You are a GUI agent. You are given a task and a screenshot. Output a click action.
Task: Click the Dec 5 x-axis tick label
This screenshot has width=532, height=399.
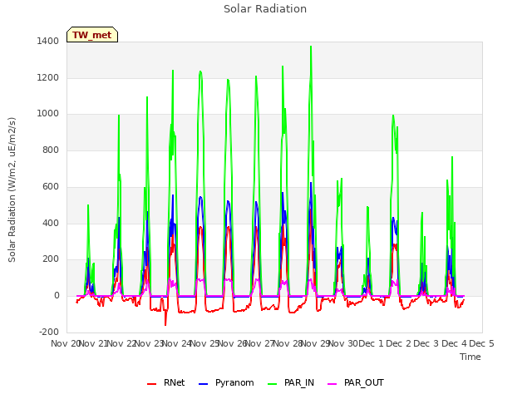pos(481,343)
